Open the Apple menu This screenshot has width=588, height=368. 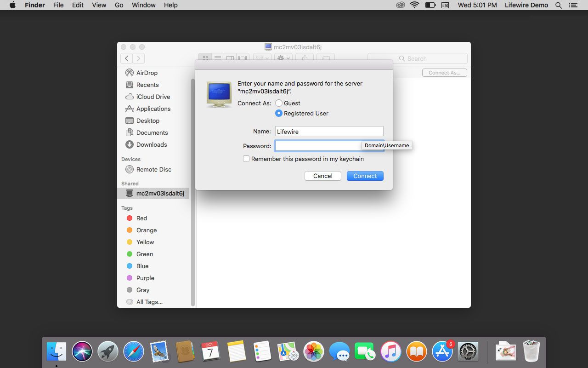point(12,5)
